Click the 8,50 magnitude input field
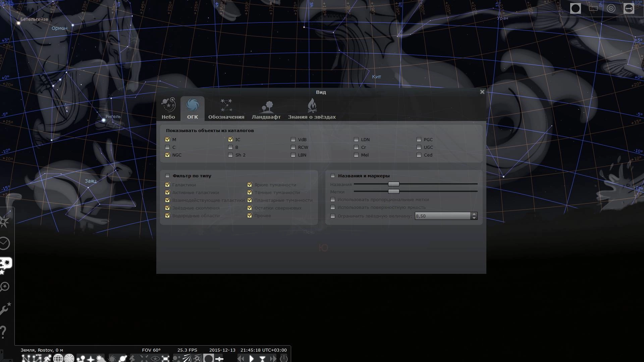 coord(443,216)
